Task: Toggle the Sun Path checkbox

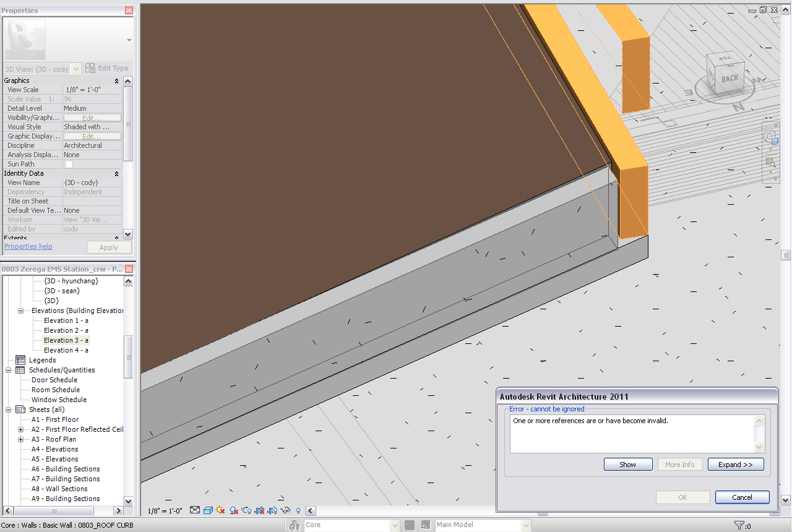Action: (x=69, y=165)
